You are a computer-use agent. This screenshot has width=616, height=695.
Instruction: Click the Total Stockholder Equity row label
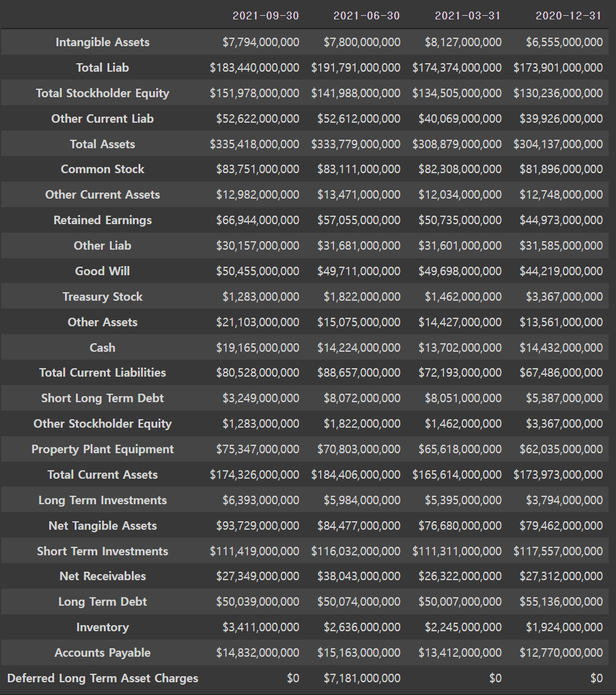[103, 93]
